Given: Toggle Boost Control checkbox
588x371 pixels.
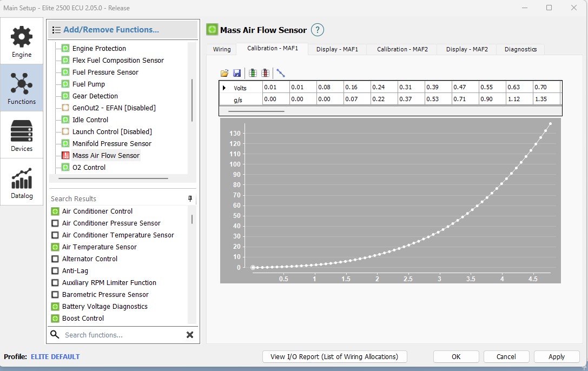Looking at the screenshot, I should click(55, 319).
